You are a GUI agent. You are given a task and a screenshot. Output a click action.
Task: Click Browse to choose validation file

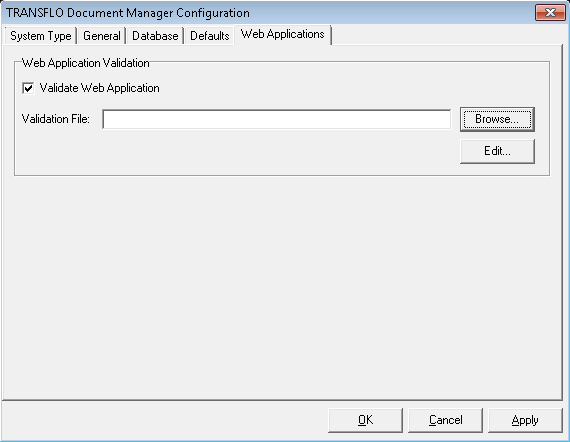(x=497, y=119)
